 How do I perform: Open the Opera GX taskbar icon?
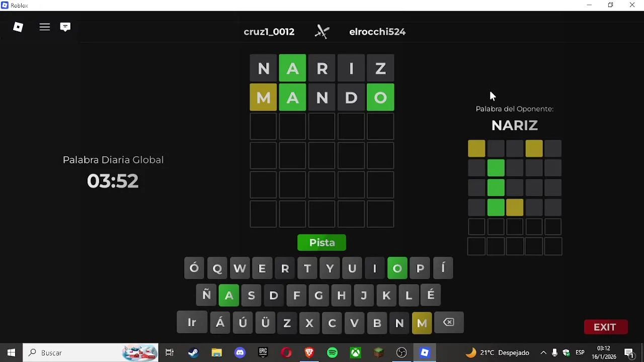[x=286, y=353]
